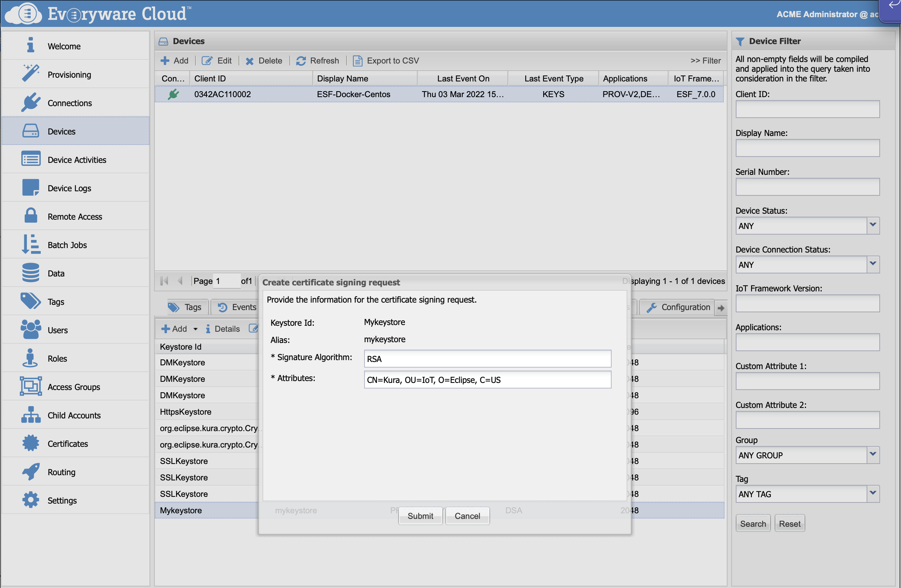901x588 pixels.
Task: Open Device Logs note icon
Action: tap(31, 187)
